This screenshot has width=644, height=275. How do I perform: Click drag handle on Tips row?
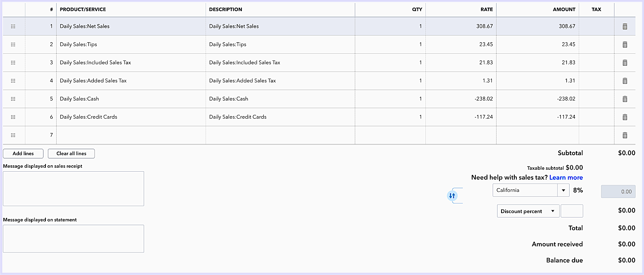[x=13, y=45]
